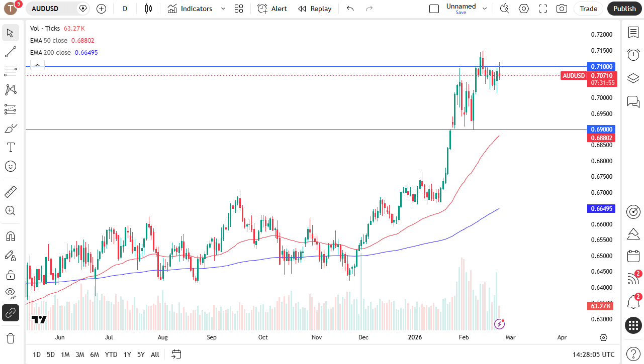Open the candlestick chart style selector

pos(148,9)
